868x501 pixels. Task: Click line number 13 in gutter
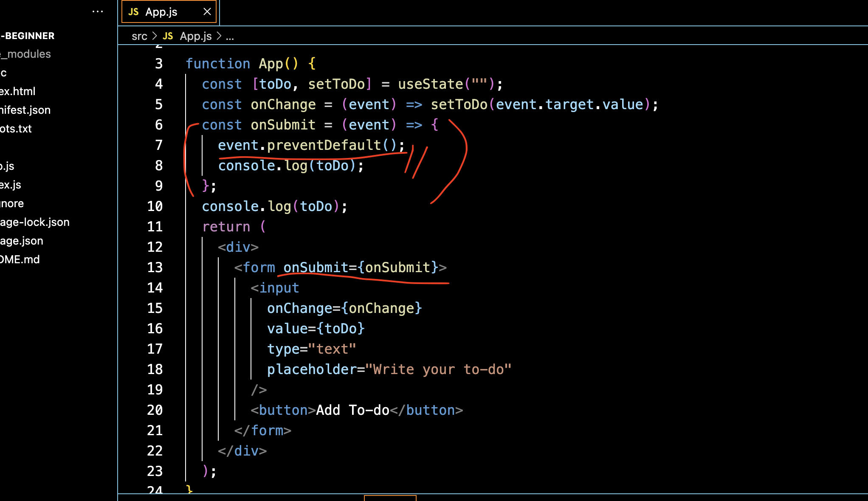coord(155,267)
